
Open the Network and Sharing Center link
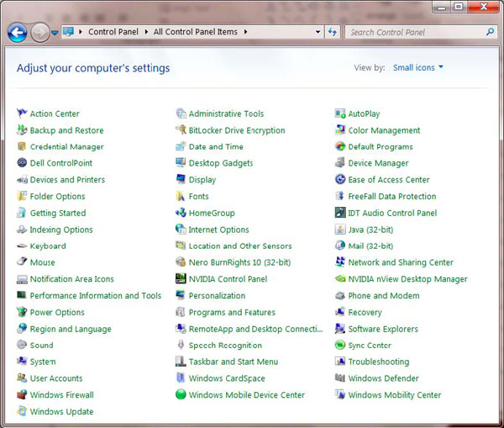(x=400, y=262)
